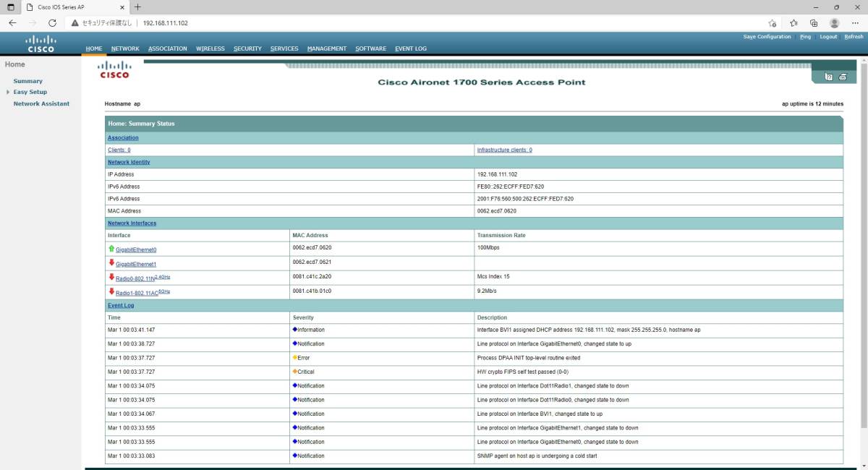Screen dimensions: 868x470
Task: Click the browser back arrow
Action: [x=12, y=23]
